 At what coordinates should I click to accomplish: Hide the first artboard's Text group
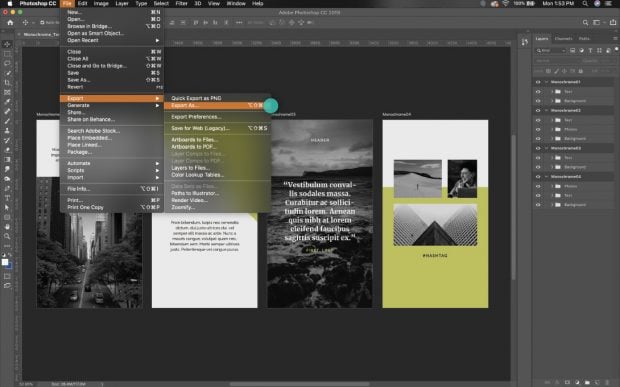pos(538,91)
